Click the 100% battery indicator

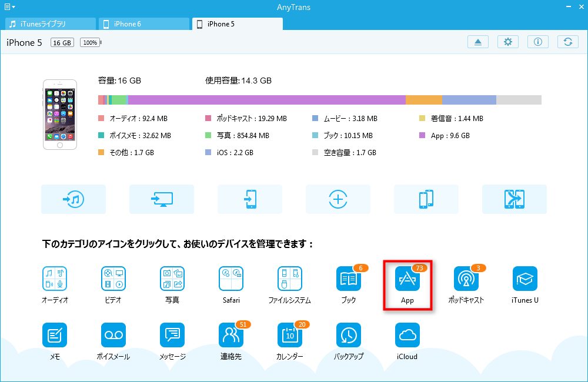coord(91,43)
